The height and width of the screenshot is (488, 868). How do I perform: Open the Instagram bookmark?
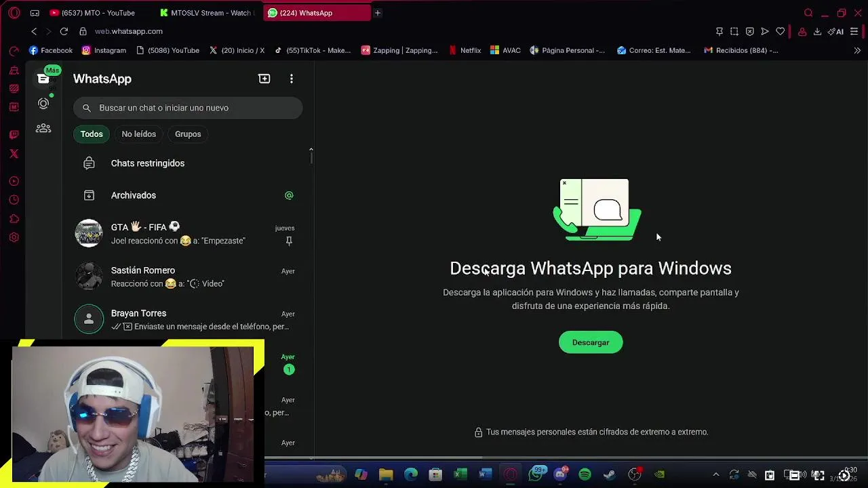104,50
